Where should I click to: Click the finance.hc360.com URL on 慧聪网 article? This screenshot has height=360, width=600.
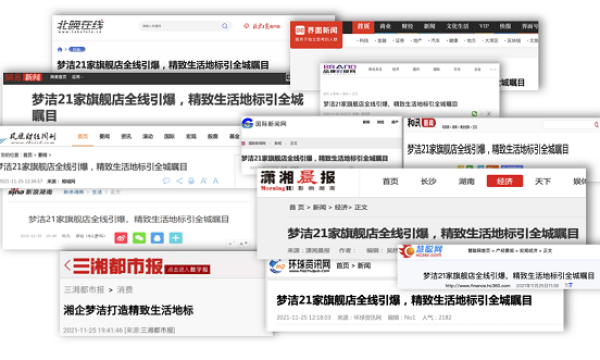[478, 285]
